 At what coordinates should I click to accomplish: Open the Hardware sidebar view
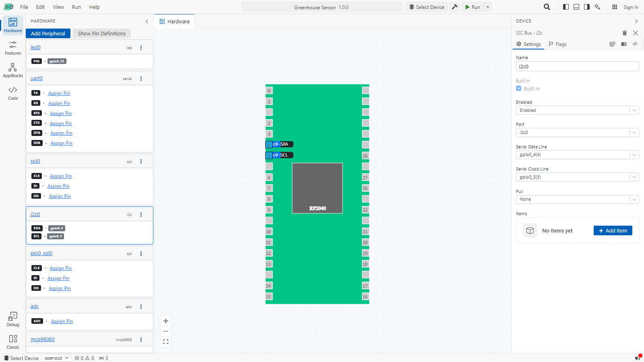pos(13,25)
